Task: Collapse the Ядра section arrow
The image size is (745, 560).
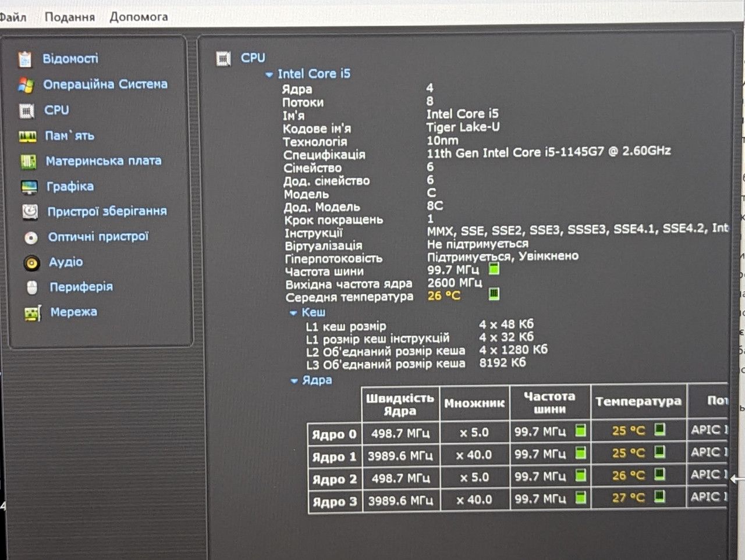Action: click(295, 381)
